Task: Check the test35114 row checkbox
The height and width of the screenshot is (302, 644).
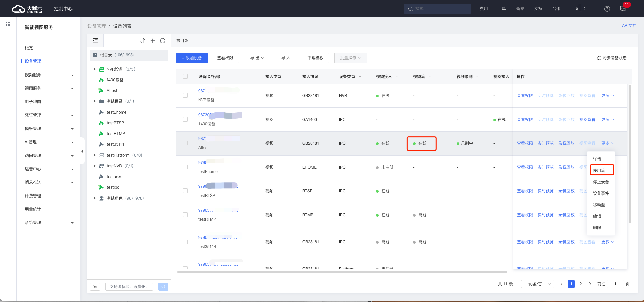Action: (x=185, y=242)
